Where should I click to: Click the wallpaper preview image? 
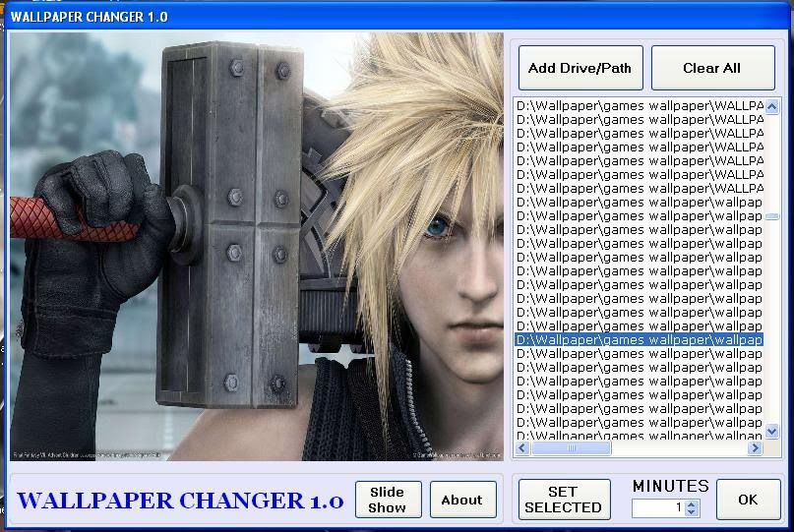coord(257,247)
